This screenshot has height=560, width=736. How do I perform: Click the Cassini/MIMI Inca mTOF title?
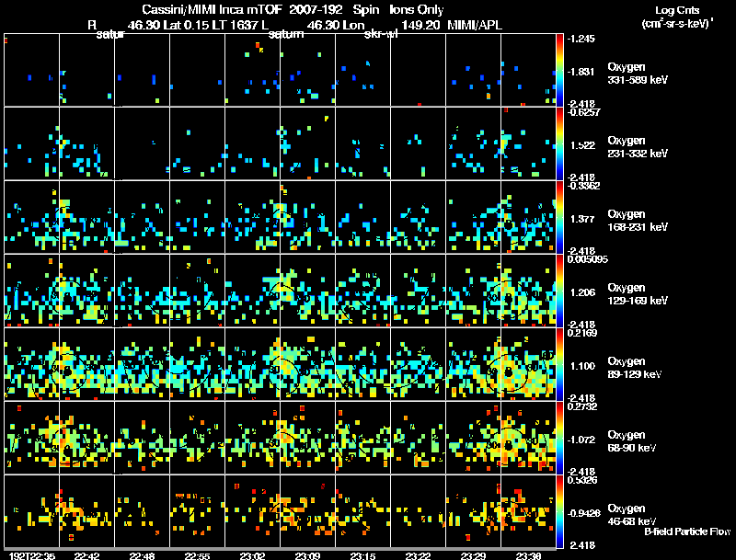pyautogui.click(x=212, y=10)
